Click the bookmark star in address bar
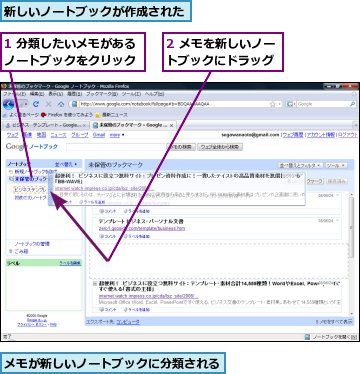This screenshot has width=360, height=374. click(273, 104)
